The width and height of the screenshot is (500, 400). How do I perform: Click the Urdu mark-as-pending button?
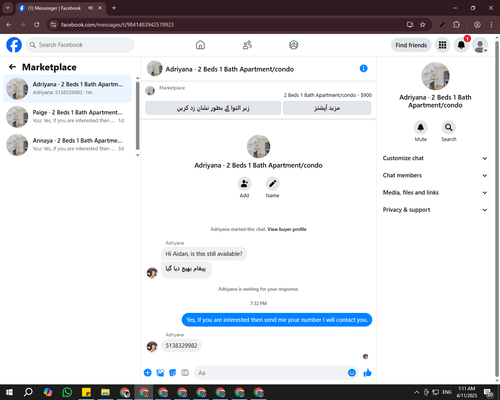click(x=213, y=108)
